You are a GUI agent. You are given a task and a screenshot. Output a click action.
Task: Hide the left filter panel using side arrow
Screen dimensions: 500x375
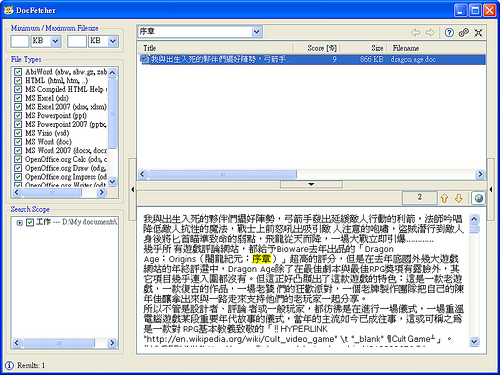coord(132,189)
